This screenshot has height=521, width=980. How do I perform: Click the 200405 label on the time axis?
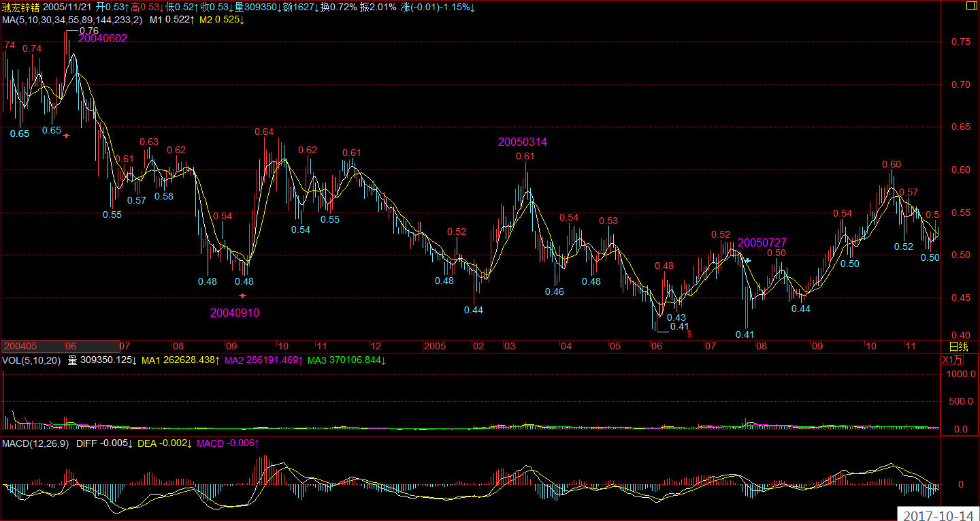20,346
